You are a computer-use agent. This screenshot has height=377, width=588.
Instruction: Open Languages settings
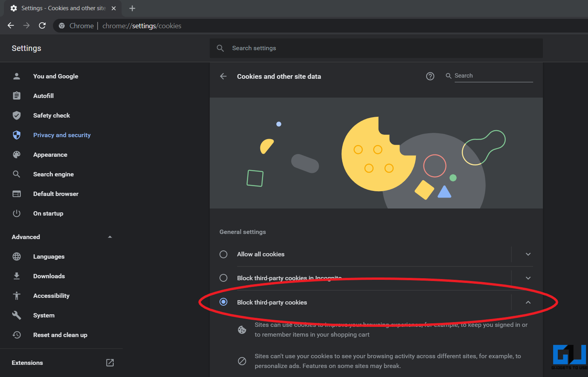coord(49,257)
